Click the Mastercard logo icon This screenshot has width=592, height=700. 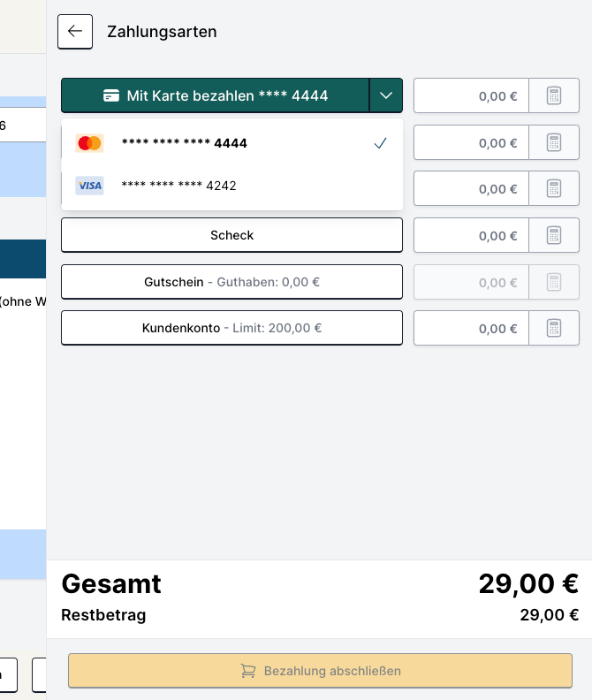pyautogui.click(x=89, y=143)
